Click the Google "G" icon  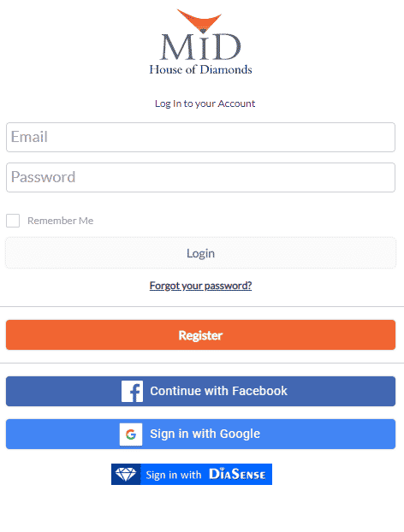click(x=131, y=434)
